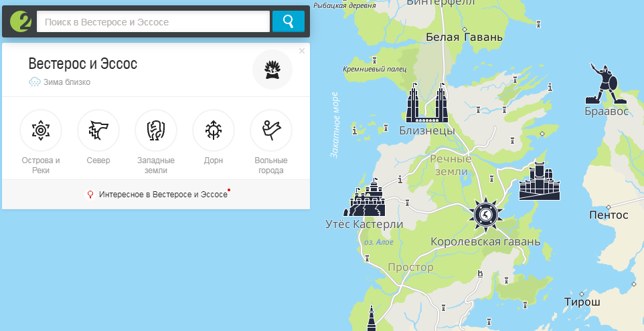644x331 pixels.
Task: Click the "Вестерос и Эссос" card title
Action: click(x=82, y=64)
